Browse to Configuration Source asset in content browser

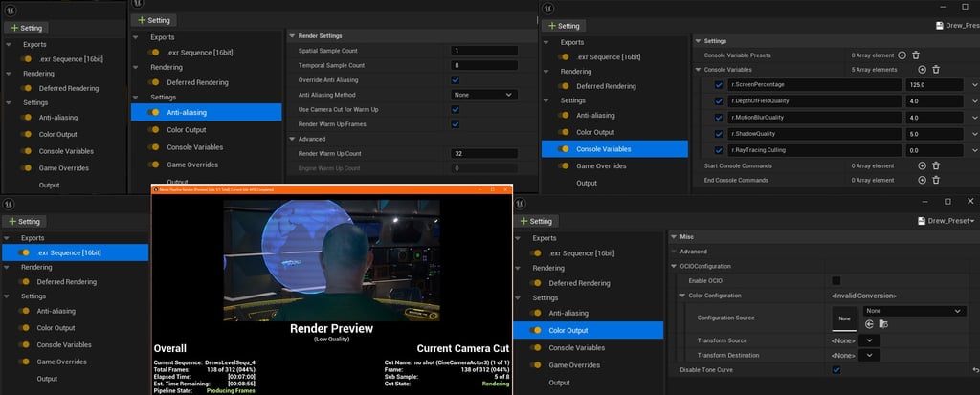(x=883, y=324)
